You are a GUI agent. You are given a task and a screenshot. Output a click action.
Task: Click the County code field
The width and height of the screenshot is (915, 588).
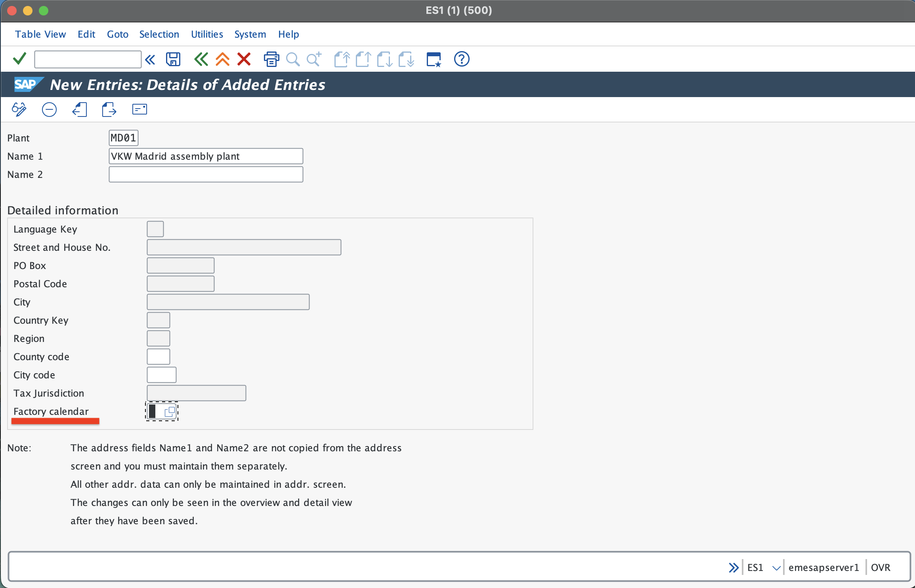coord(159,357)
